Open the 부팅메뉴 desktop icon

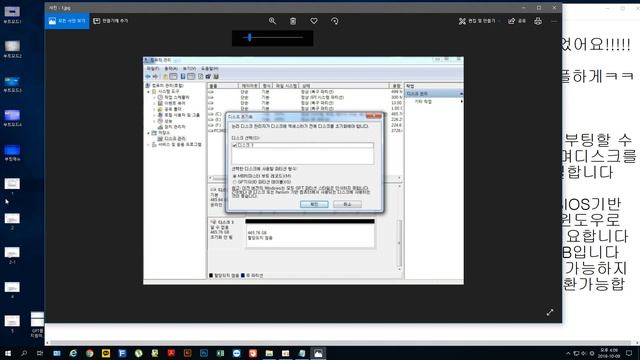[12, 153]
